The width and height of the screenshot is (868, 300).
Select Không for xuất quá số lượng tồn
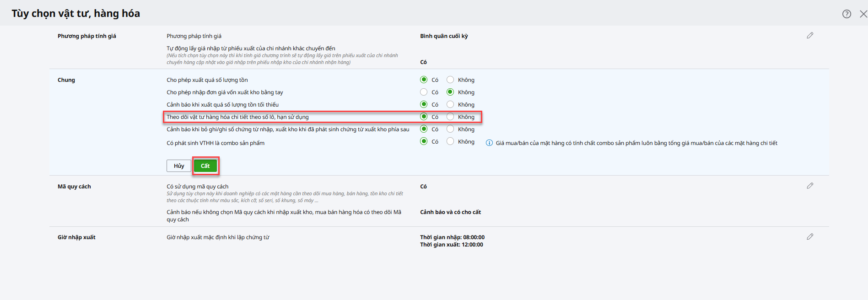[x=450, y=80]
